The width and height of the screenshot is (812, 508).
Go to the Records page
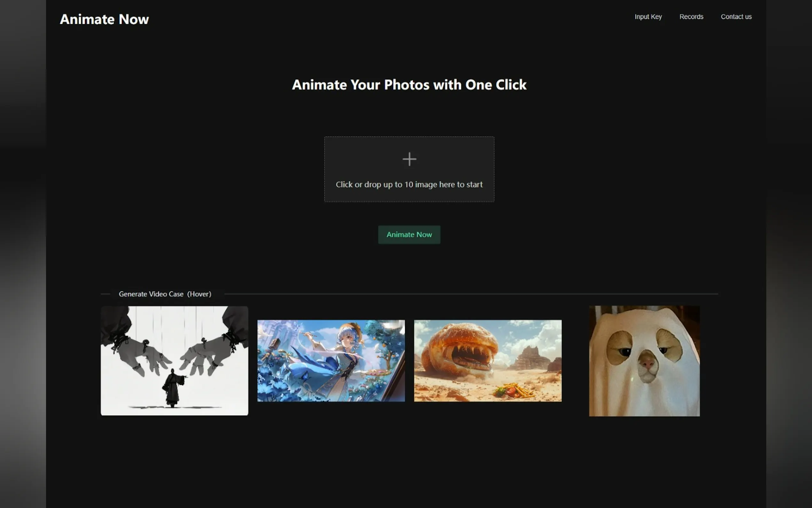(x=691, y=17)
